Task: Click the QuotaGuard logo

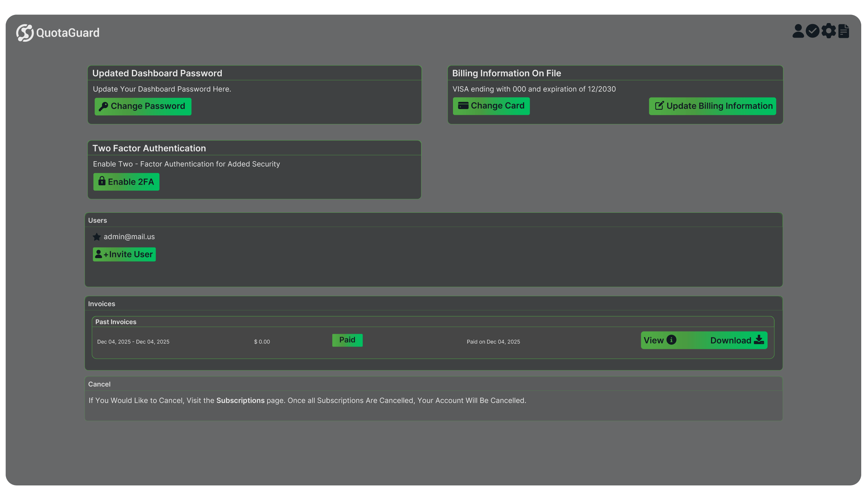Action: coord(57,33)
